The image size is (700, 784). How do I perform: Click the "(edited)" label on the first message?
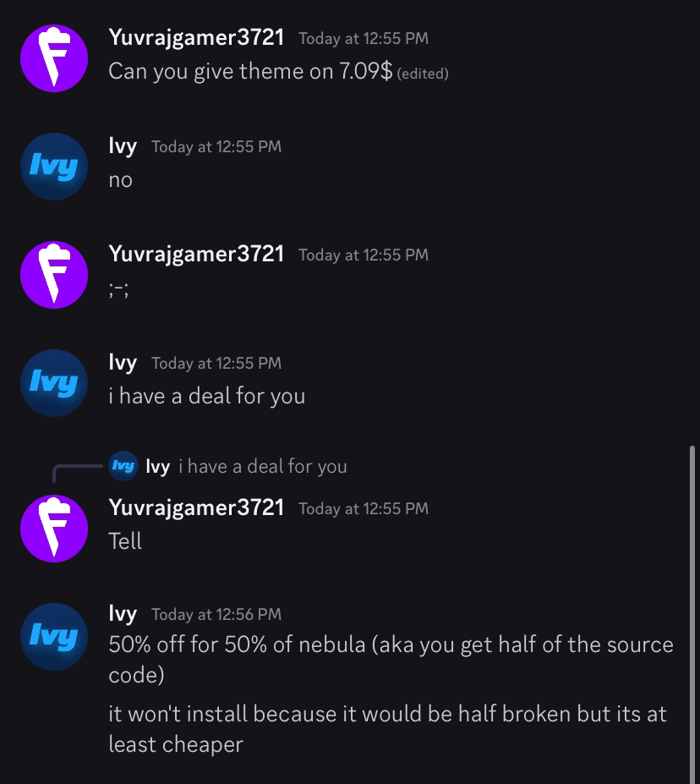[423, 74]
